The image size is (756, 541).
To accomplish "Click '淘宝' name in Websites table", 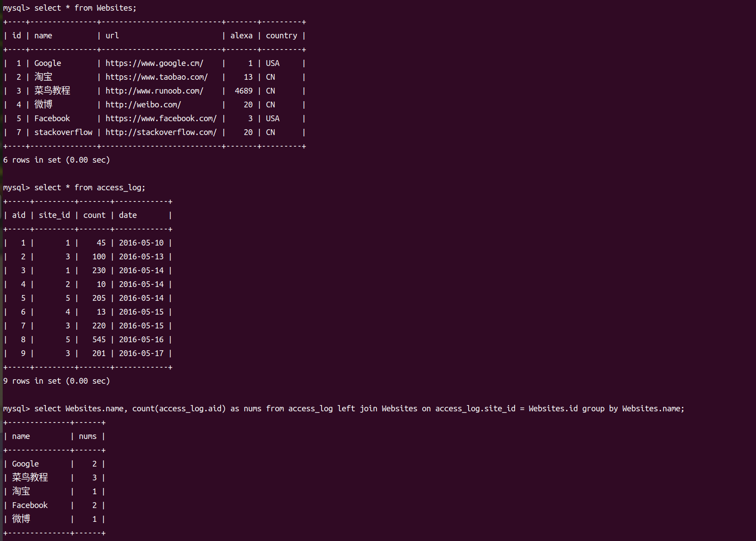I will coord(43,77).
